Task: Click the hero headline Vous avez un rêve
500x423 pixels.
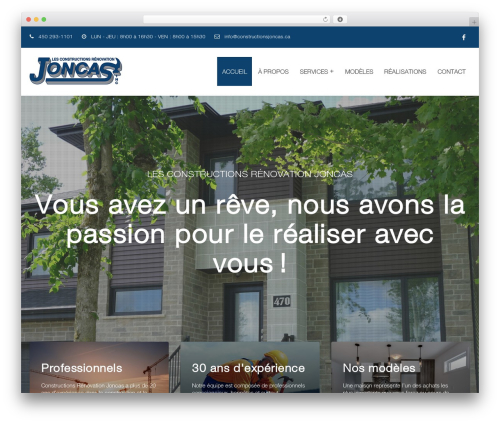Action: coord(250,234)
